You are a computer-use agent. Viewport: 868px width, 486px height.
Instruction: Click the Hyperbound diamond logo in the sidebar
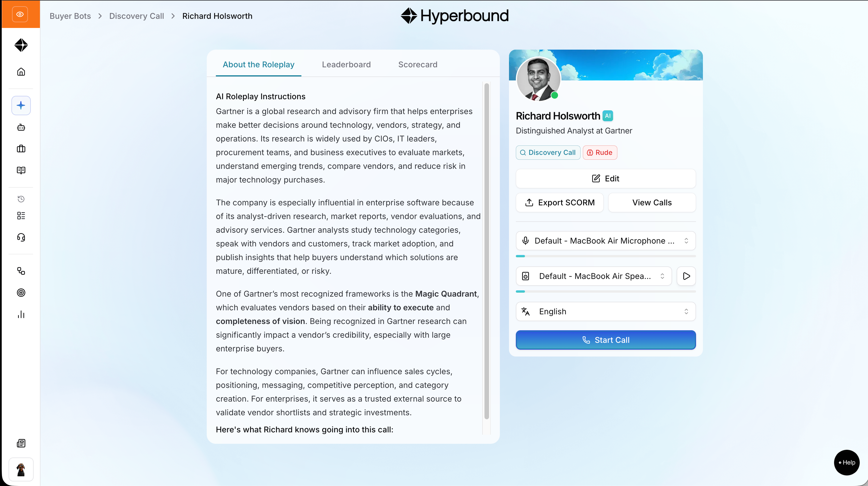pyautogui.click(x=21, y=45)
